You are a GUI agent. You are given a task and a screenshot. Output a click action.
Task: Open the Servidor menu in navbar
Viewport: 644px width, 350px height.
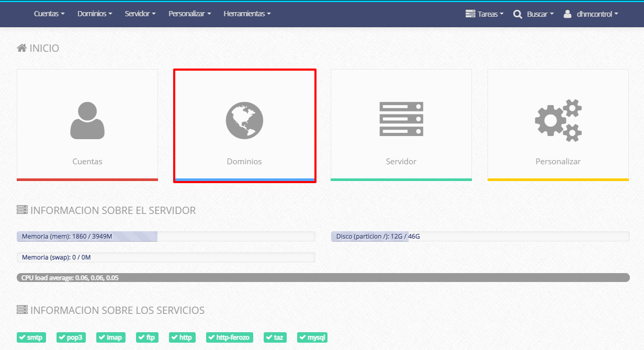pyautogui.click(x=140, y=14)
